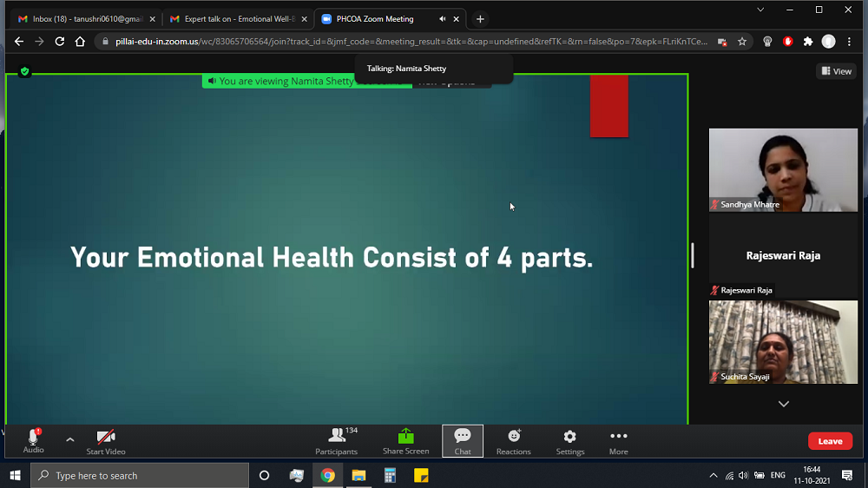868x488 pixels.
Task: Leave the Zoom meeting
Action: 830,441
